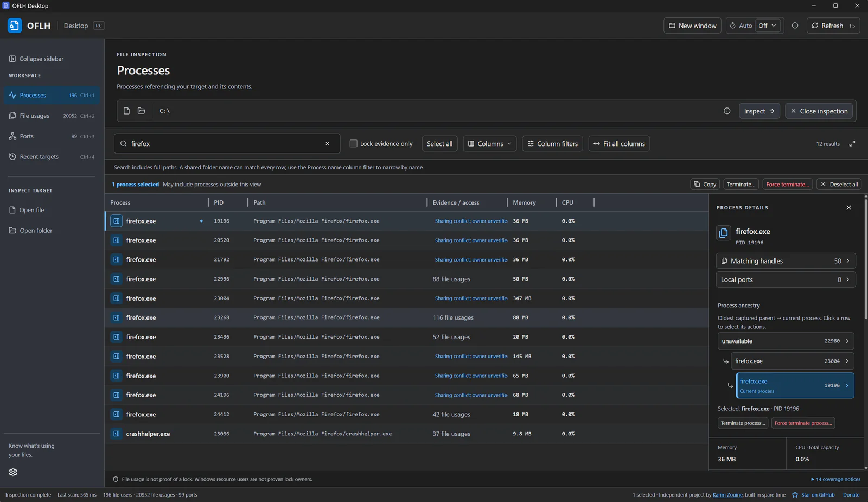This screenshot has height=502, width=868.
Task: Click Close inspection button
Action: point(819,111)
